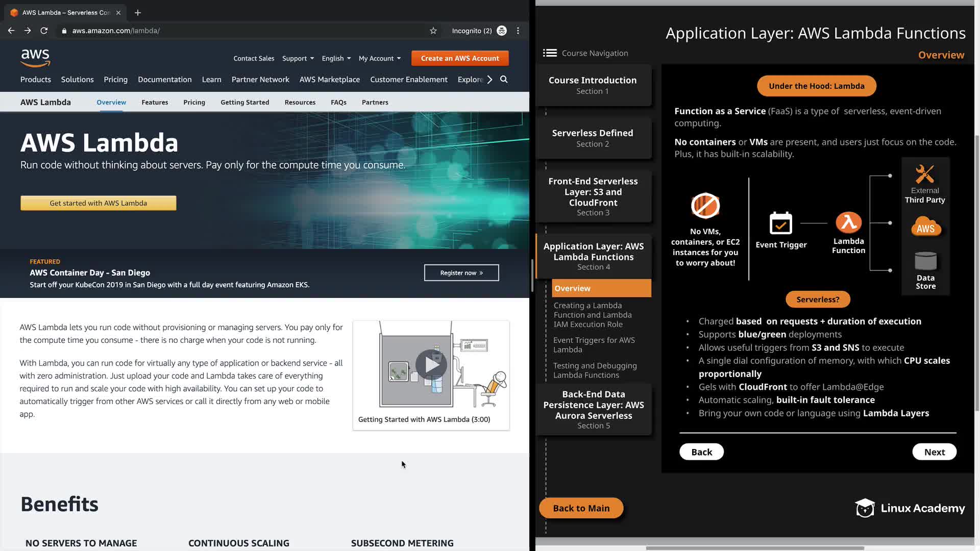Click the AWS search magnifier icon

(504, 80)
